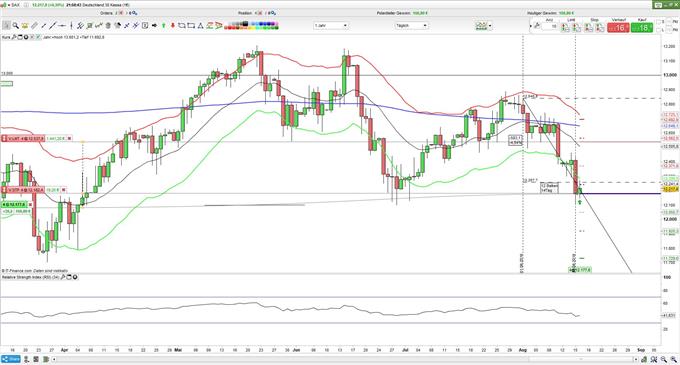Screen dimensions: 680x365
Task: Toggle the S checkbox near Kauf
Action: coord(659,23)
